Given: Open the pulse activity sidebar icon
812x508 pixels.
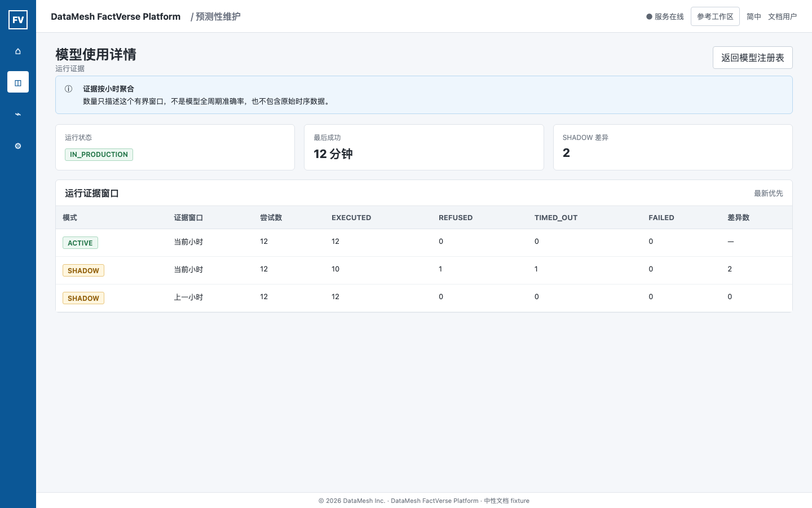Looking at the screenshot, I should coord(18,114).
